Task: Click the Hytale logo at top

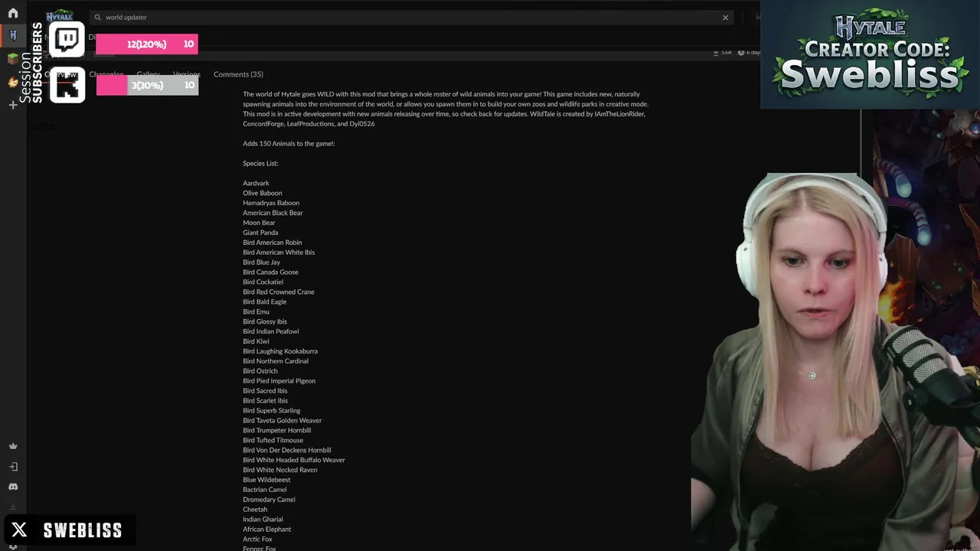Action: 60,16
